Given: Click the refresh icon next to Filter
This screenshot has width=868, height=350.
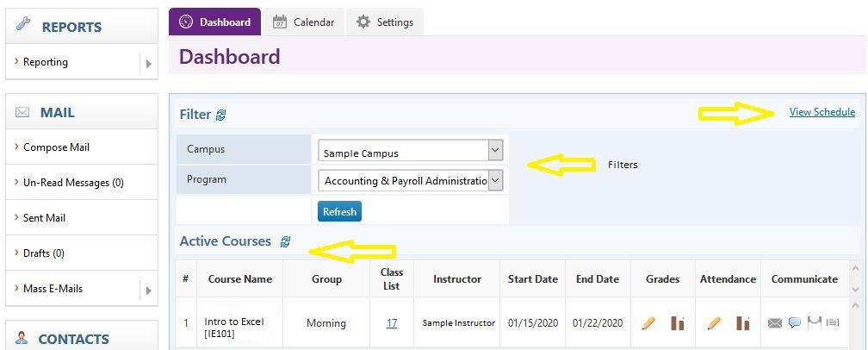Looking at the screenshot, I should point(221,115).
